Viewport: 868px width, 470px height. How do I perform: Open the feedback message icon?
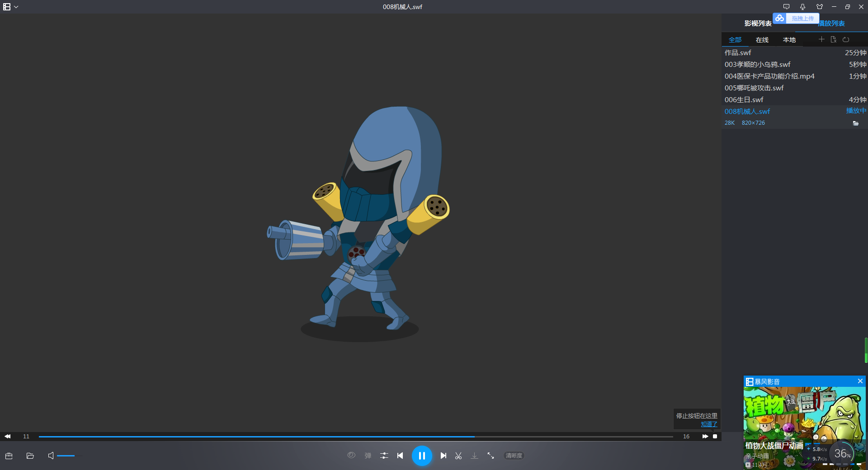pos(786,7)
